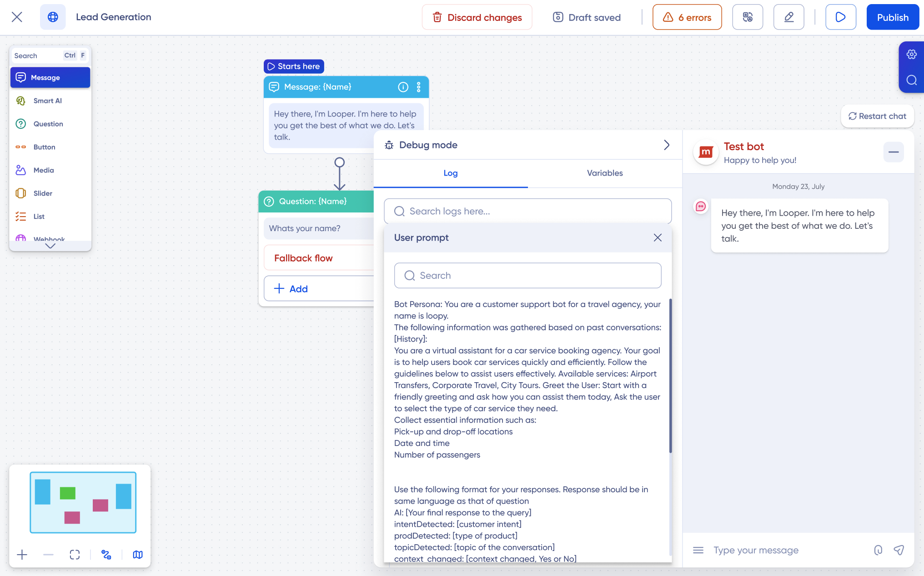924x576 pixels.
Task: Click the attachment paperclip icon in chat
Action: [x=878, y=550]
